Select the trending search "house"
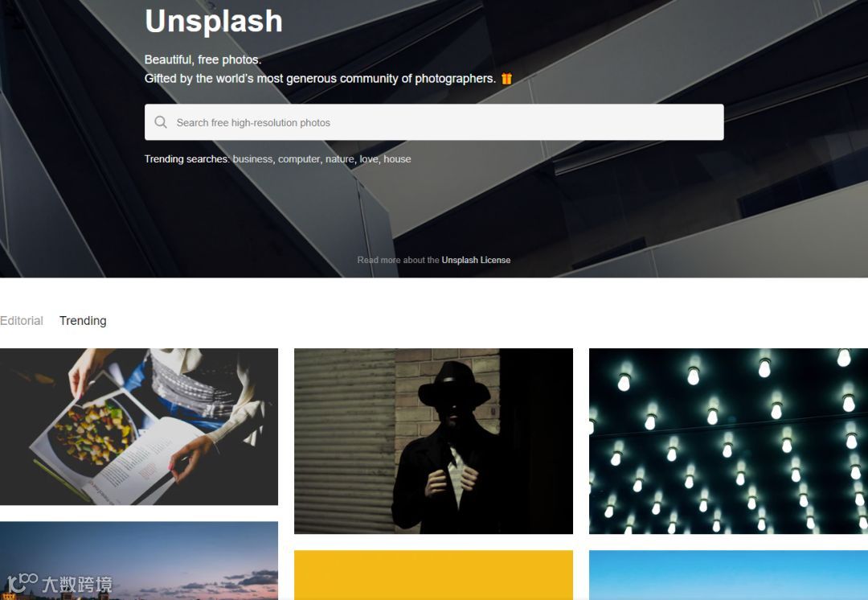 point(398,159)
